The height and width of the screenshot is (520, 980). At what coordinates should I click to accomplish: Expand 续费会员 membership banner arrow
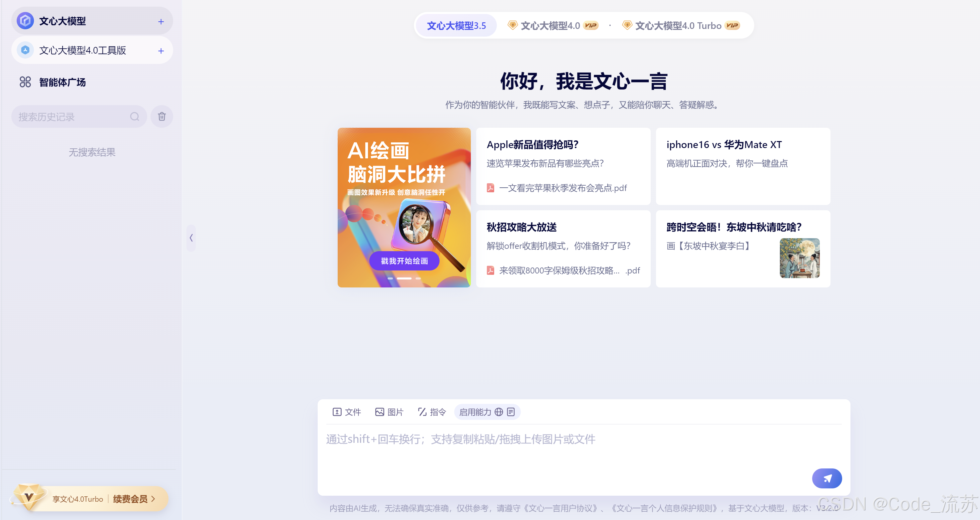click(153, 499)
